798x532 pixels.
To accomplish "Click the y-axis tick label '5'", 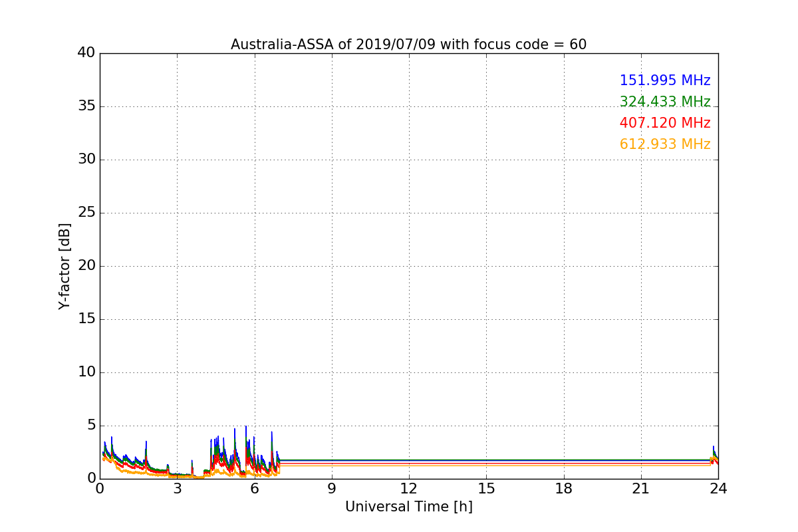I will click(91, 425).
